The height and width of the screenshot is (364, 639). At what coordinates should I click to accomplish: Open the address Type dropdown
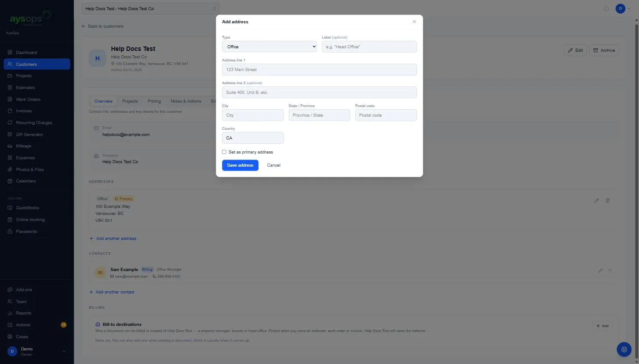click(269, 46)
